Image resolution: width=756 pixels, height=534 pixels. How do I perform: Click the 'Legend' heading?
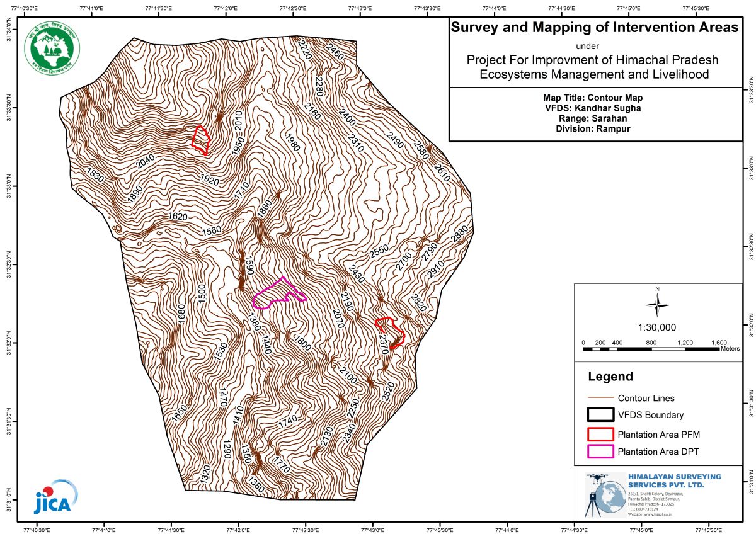pyautogui.click(x=610, y=377)
